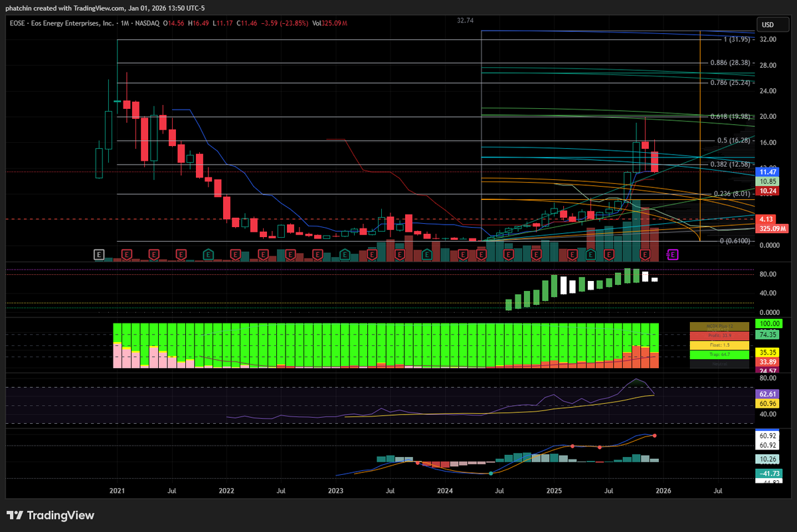Click the Fib level label 0.236 (8.01)
The width and height of the screenshot is (797, 532).
(x=731, y=194)
